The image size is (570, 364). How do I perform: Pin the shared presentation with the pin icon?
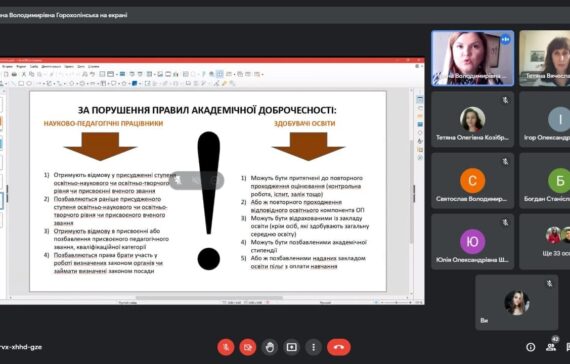[178, 180]
